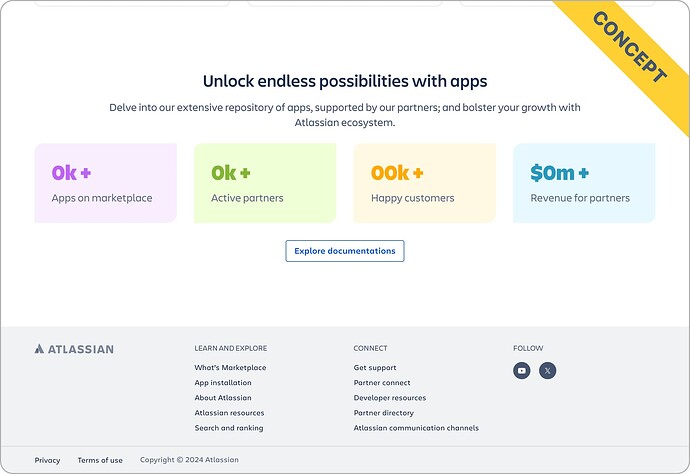
Task: Click the Explore documentations button
Action: click(345, 251)
